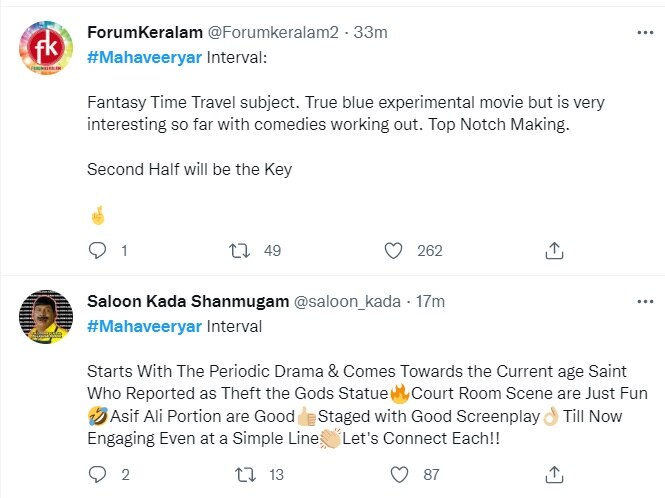This screenshot has height=498, width=665.
Task: Open #Mahaveeryar hashtag in Saloon Kada's tweet
Action: 144,326
